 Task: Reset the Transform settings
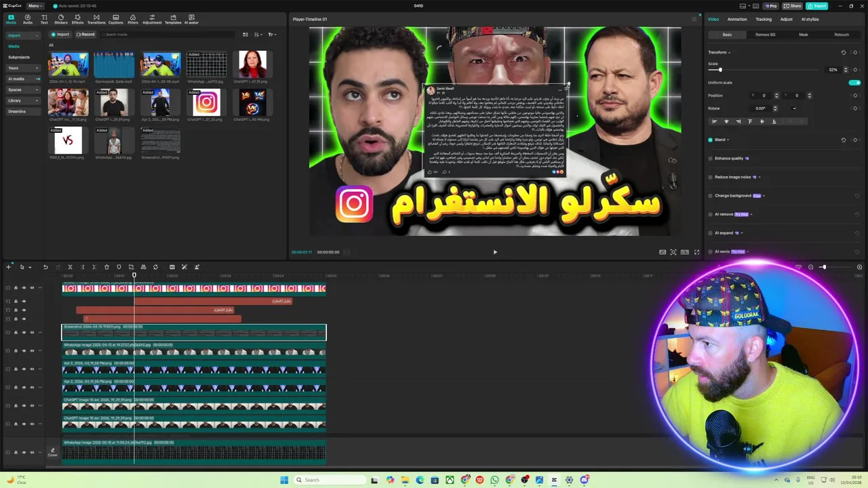(844, 52)
